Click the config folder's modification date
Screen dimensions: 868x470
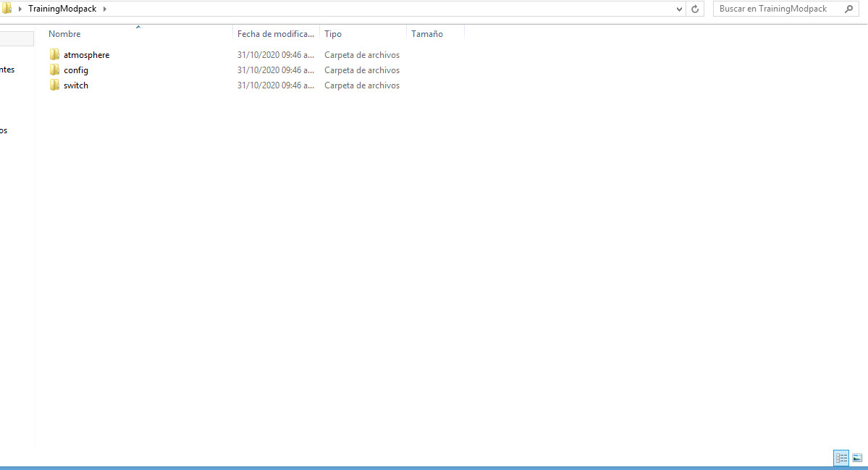click(275, 70)
